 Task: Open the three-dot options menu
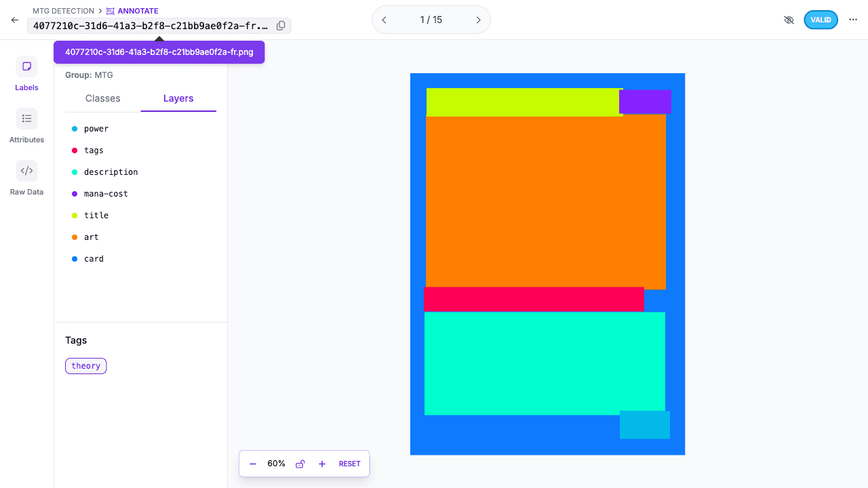point(853,20)
